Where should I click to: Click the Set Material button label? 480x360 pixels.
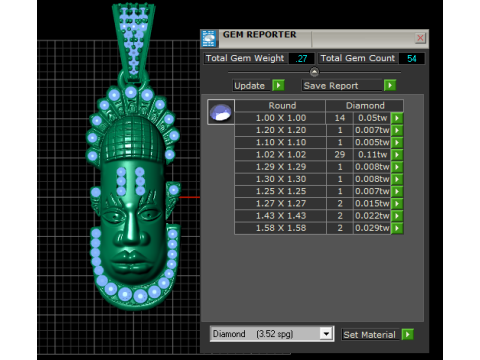(x=370, y=334)
